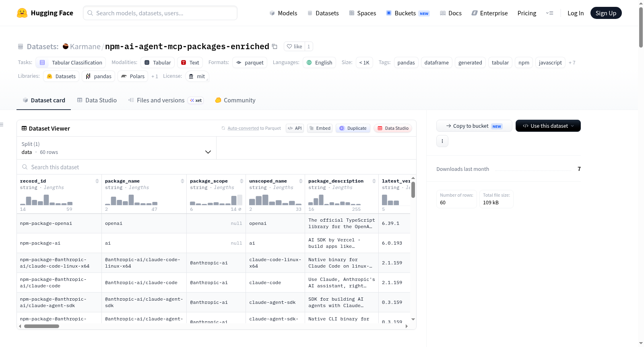Expand the Split data dropdown
This screenshot has width=644, height=347.
click(x=116, y=148)
